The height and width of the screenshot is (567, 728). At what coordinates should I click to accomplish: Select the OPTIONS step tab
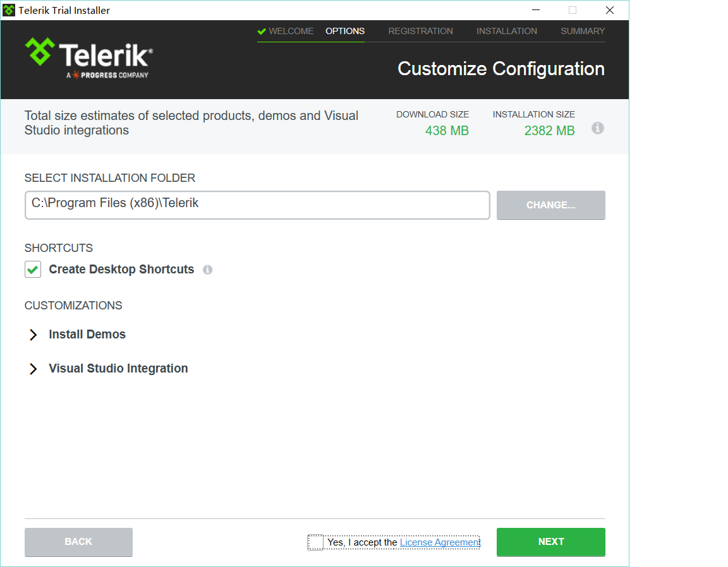tap(345, 31)
